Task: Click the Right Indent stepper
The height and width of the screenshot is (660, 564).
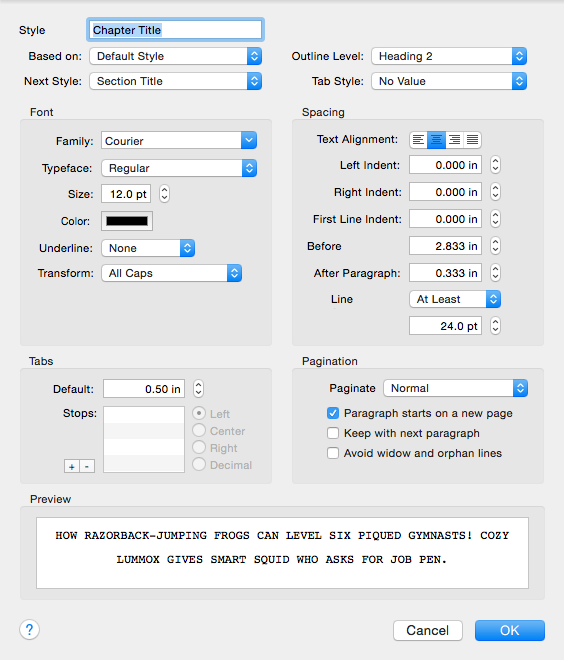Action: [495, 192]
